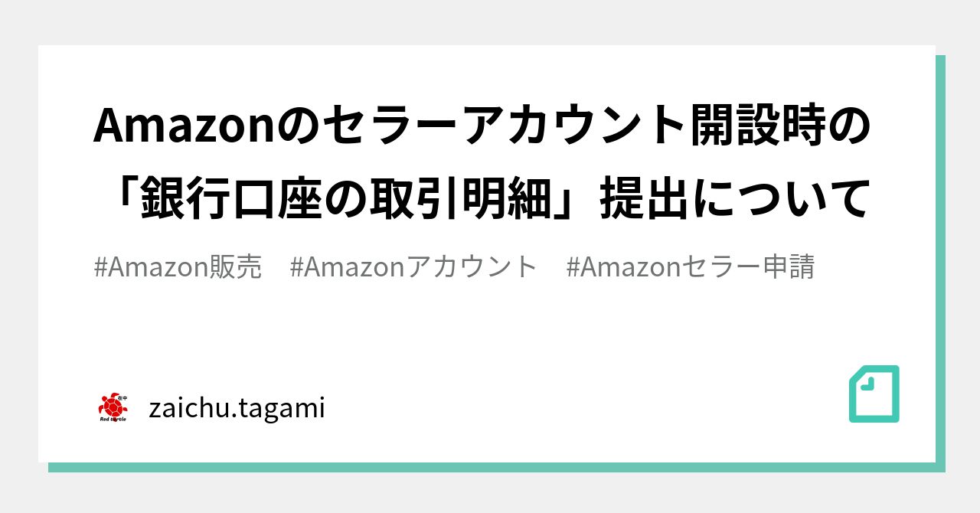Click the teal note document icon
980x513 pixels.
coord(874,394)
